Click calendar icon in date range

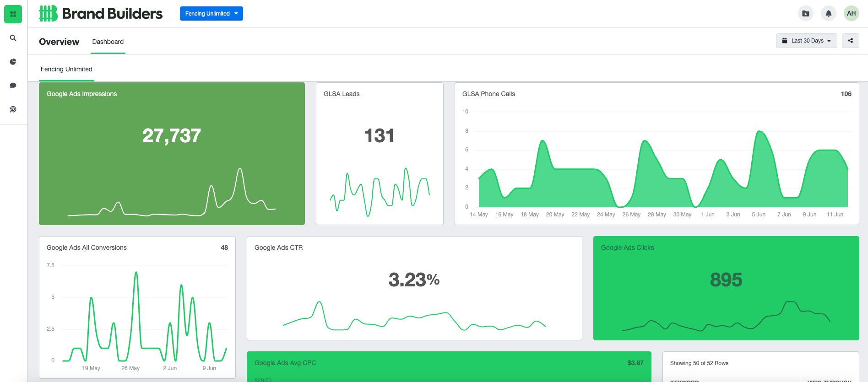(x=785, y=41)
